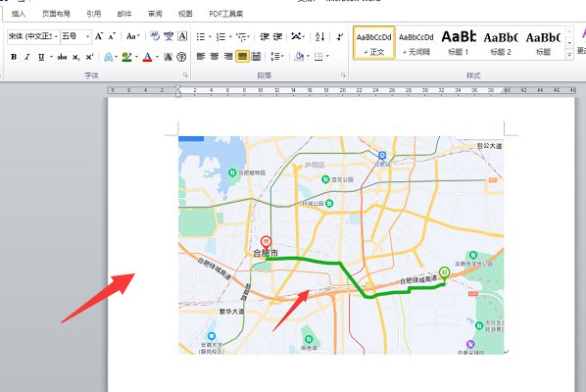Apply 标题 style

(543, 42)
